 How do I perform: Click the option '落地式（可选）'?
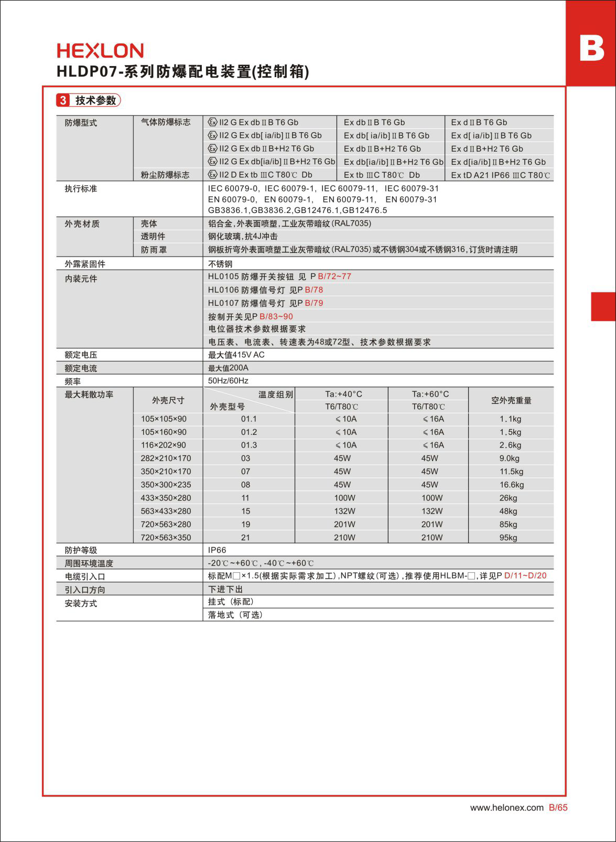235,615
